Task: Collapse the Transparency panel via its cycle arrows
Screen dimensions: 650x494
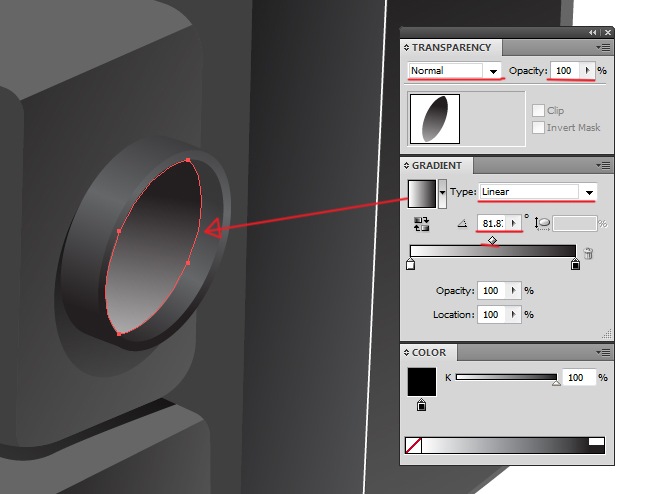Action: 406,48
